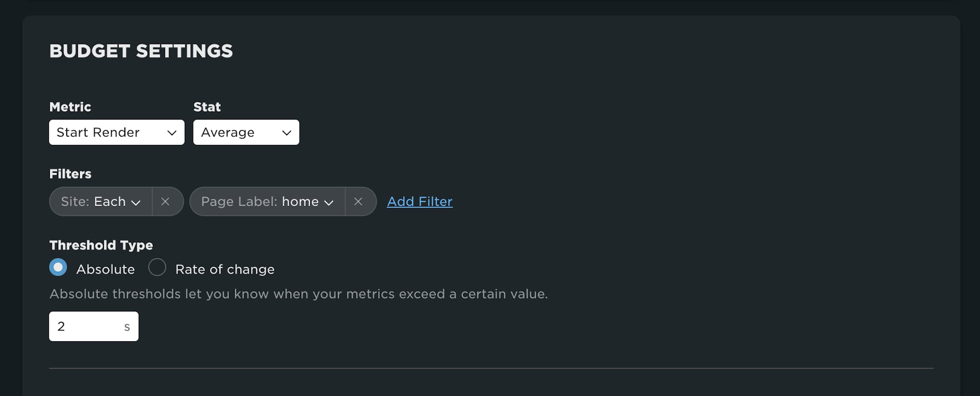Open the Metric dropdown showing Start Render
The image size is (980, 396).
(116, 132)
